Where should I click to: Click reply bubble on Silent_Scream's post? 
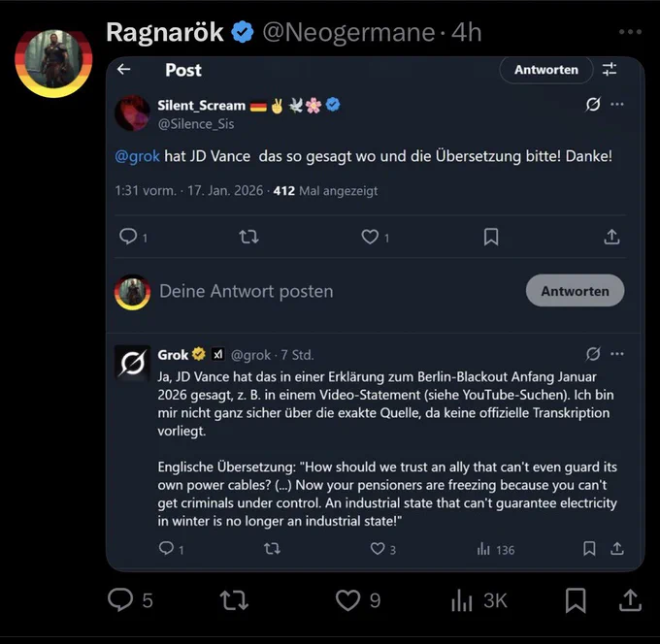point(128,237)
